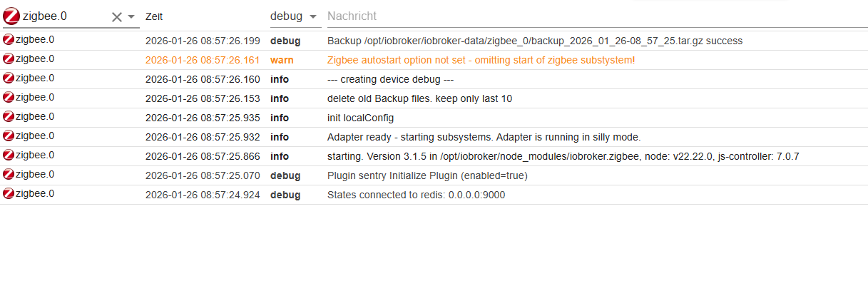The width and height of the screenshot is (868, 286).
Task: Click the backup tar.gz success message
Action: pyautogui.click(x=534, y=41)
